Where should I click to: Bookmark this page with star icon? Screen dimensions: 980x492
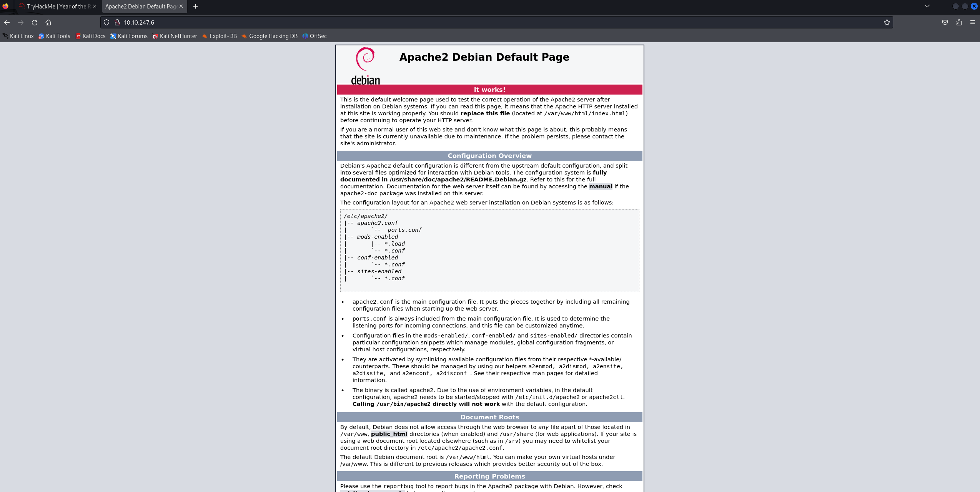(887, 23)
